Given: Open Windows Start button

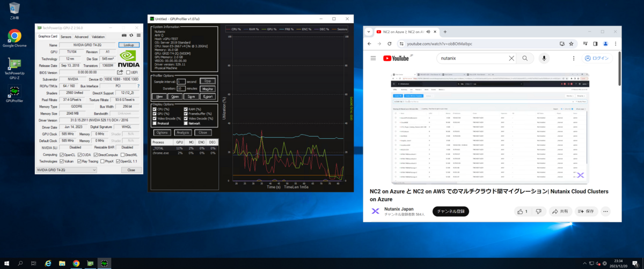Looking at the screenshot, I should pyautogui.click(x=6, y=263).
